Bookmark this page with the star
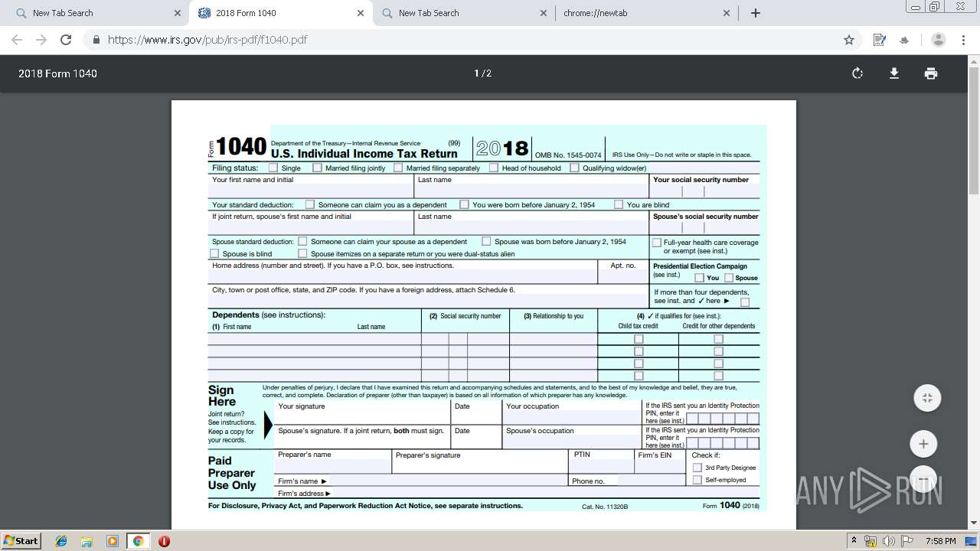 (x=849, y=40)
